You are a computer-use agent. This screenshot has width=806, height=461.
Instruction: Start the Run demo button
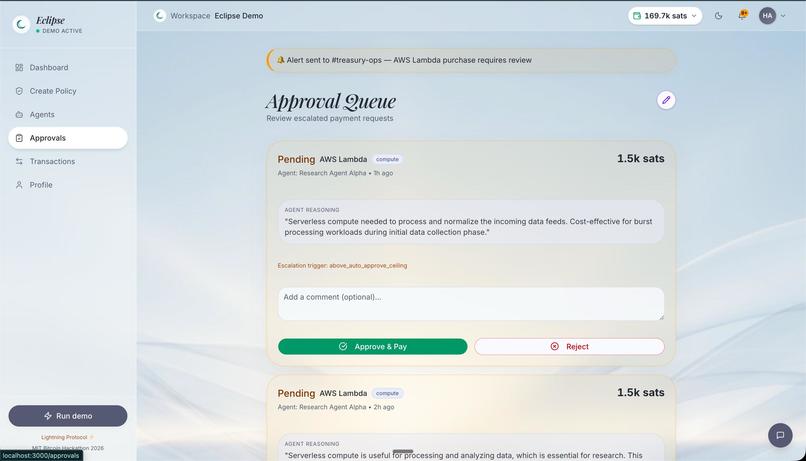pos(68,416)
